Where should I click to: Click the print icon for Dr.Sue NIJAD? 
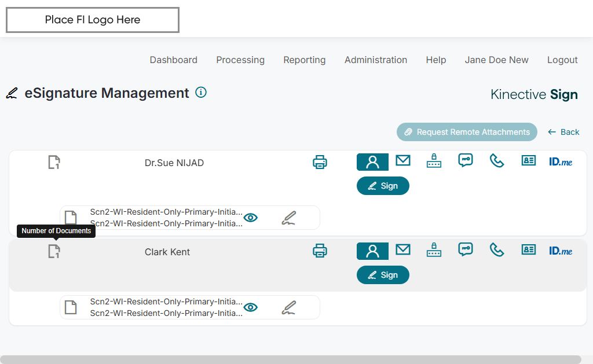pyautogui.click(x=320, y=162)
